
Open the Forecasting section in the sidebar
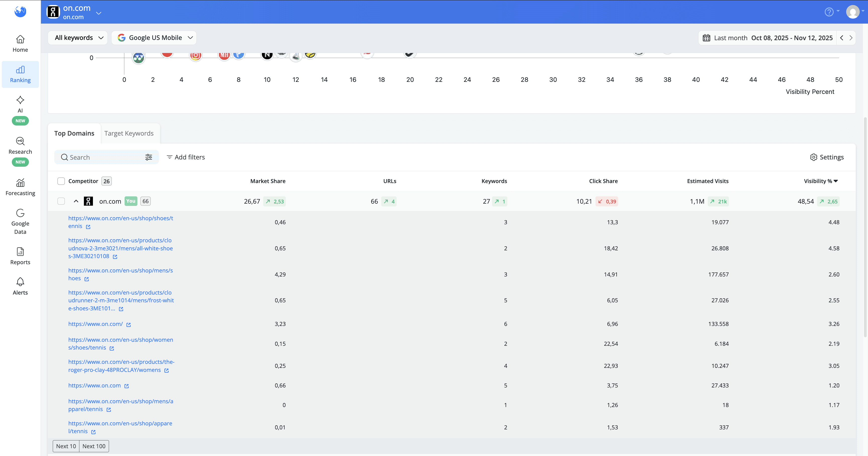pos(20,187)
